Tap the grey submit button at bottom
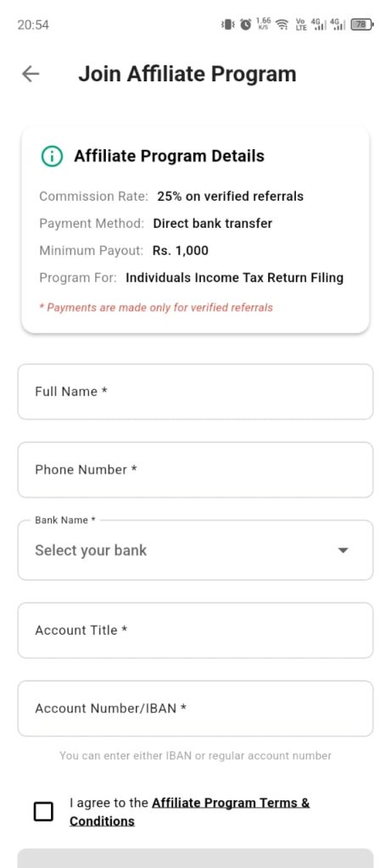This screenshot has height=868, width=391. (x=195, y=859)
